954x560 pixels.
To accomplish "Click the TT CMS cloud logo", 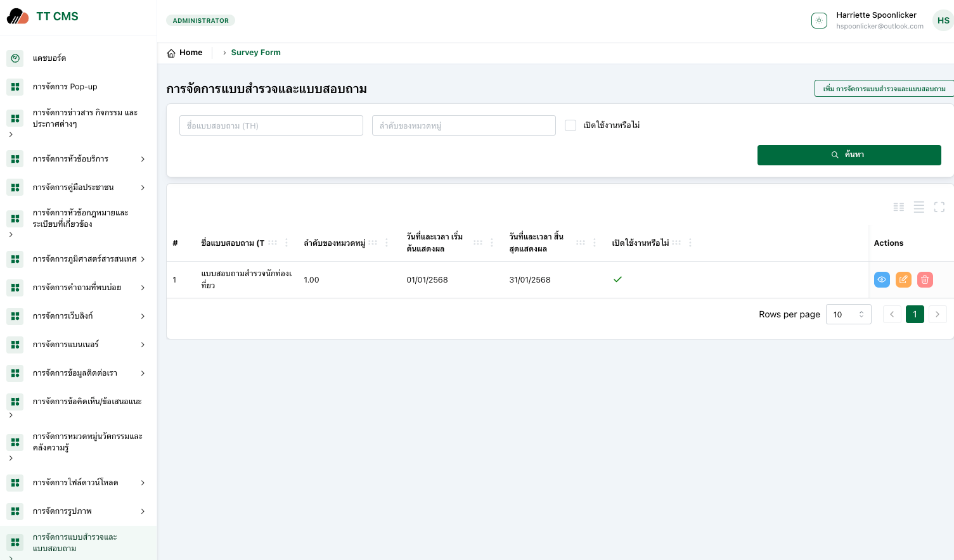I will pyautogui.click(x=18, y=16).
